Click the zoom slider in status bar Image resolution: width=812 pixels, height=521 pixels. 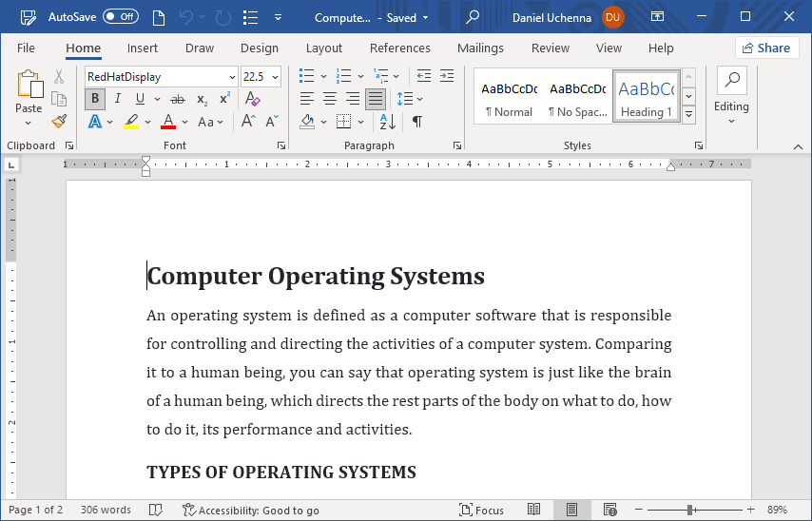[689, 511]
